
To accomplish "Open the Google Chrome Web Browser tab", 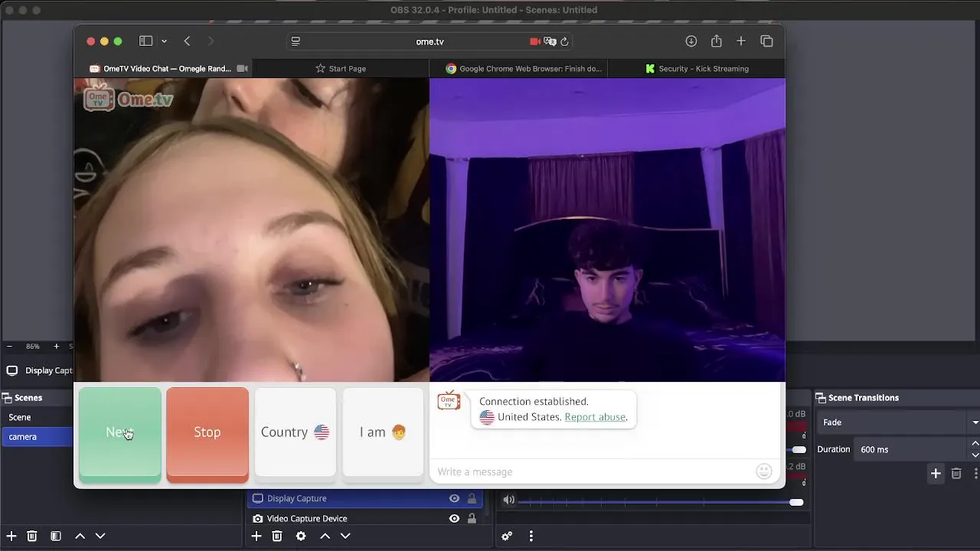I will [x=518, y=68].
